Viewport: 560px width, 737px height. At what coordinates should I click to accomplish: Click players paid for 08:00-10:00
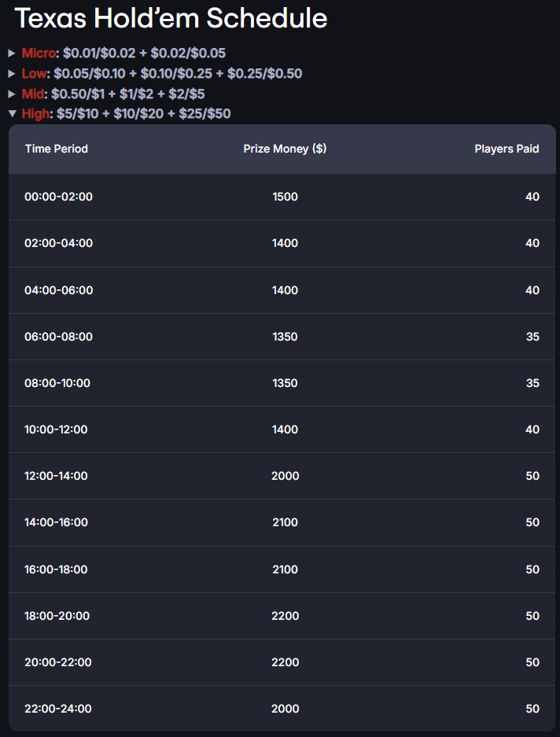pos(532,383)
